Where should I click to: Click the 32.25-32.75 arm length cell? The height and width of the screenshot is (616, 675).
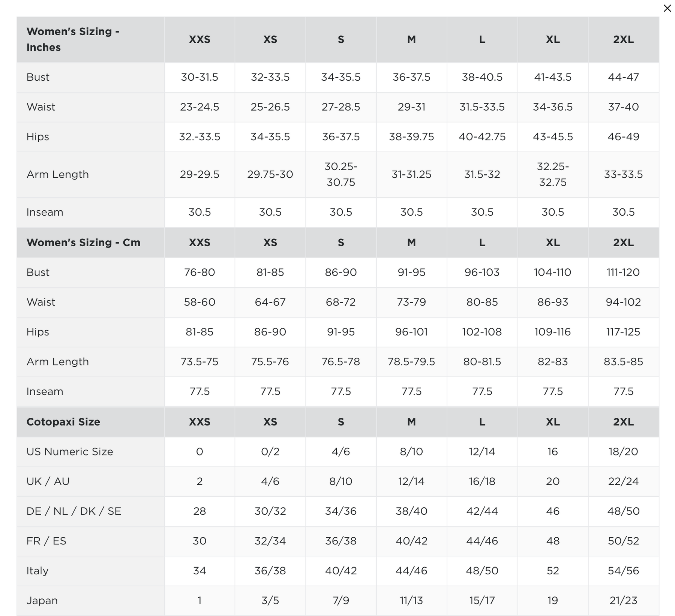point(553,174)
